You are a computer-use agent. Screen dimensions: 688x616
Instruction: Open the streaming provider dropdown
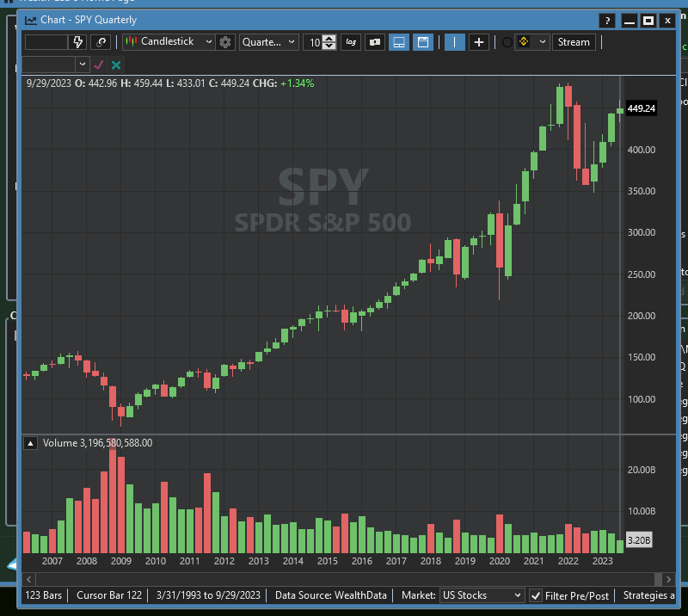pyautogui.click(x=531, y=42)
